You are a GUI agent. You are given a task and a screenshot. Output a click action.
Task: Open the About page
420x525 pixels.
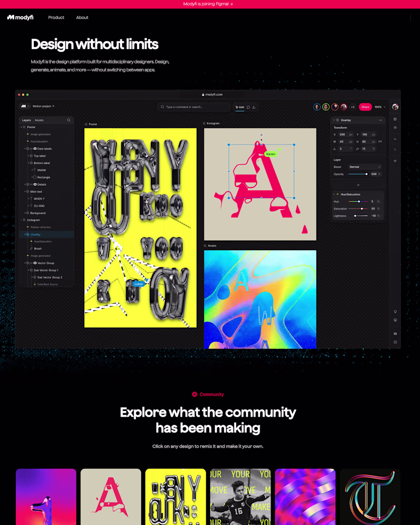(82, 17)
